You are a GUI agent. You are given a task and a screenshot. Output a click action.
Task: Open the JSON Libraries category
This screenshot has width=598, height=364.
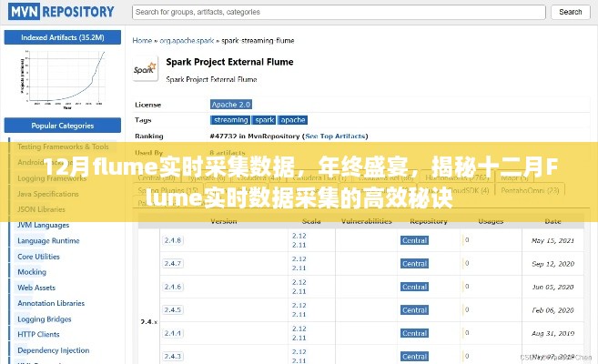pyautogui.click(x=41, y=209)
